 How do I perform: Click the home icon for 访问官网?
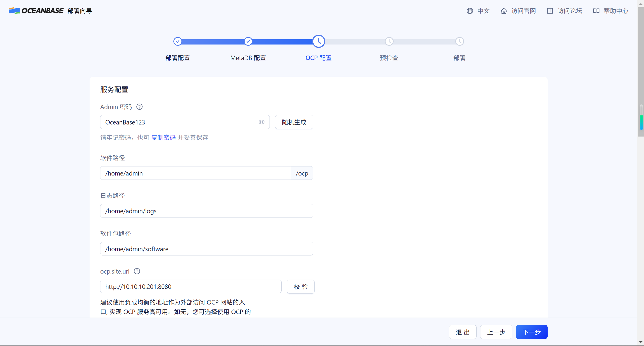(504, 11)
